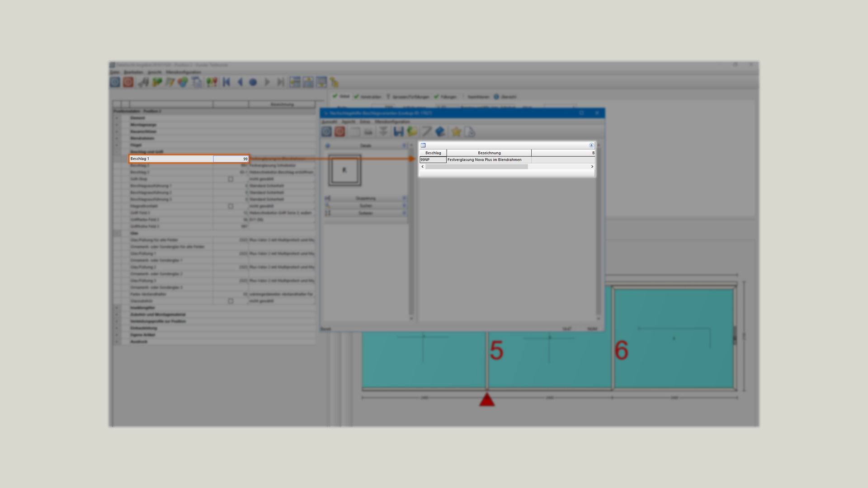Click left arrow of lookup horizontal scrollbar

423,167
